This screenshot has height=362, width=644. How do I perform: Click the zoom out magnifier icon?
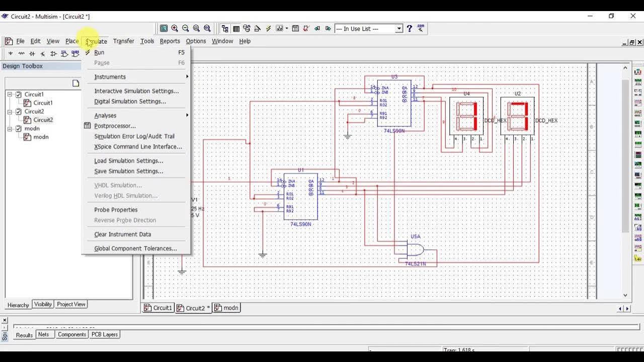(186, 29)
